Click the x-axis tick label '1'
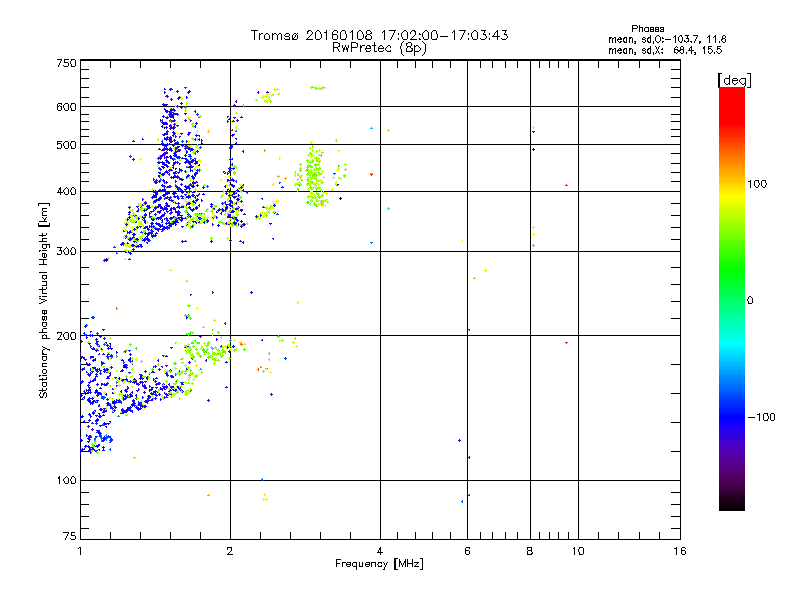Viewport: 800px width, 600px height. pyautogui.click(x=80, y=551)
